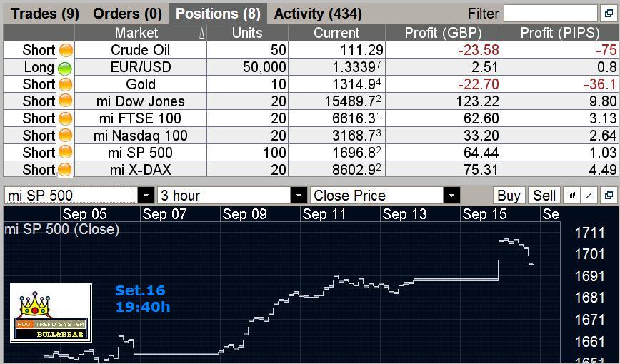
Task: Click the orange icon in mi FTSE 100 row
Action: 66,118
